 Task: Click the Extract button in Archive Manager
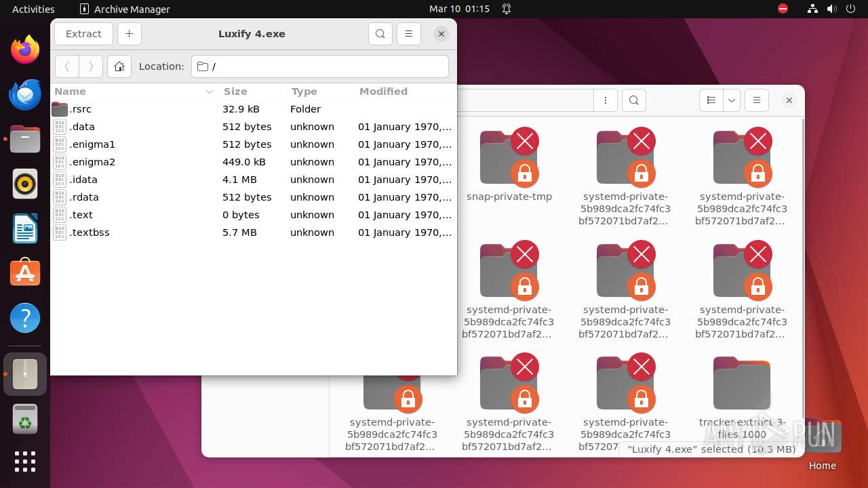click(83, 34)
